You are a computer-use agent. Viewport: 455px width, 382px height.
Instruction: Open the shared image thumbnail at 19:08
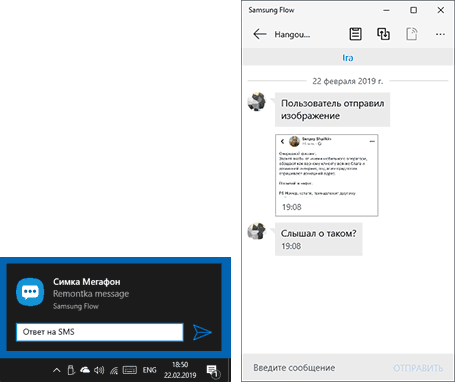click(x=327, y=175)
